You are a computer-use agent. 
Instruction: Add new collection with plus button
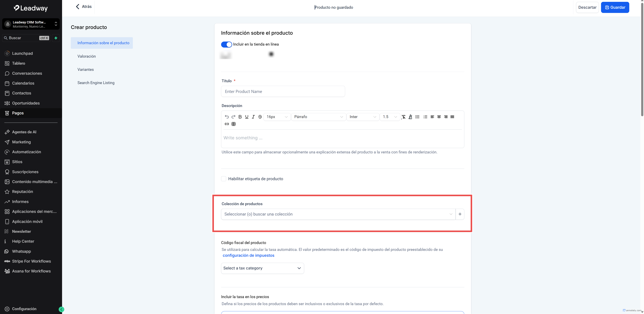(460, 214)
